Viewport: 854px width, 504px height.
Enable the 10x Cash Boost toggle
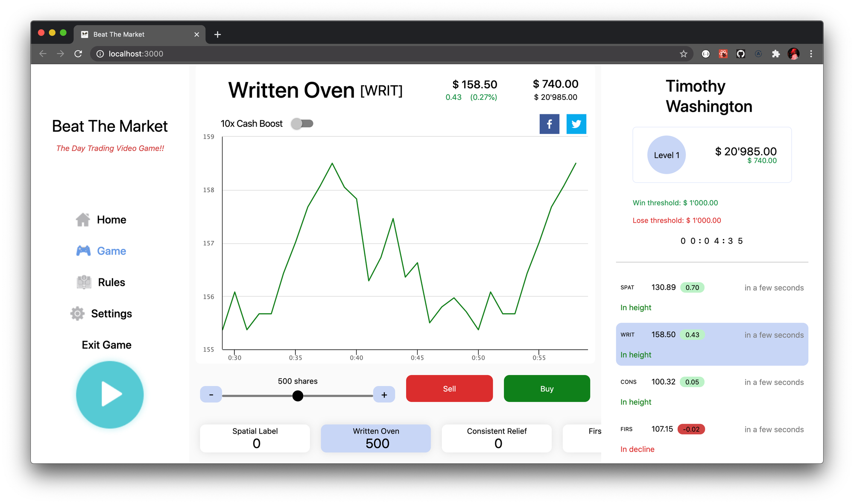302,124
